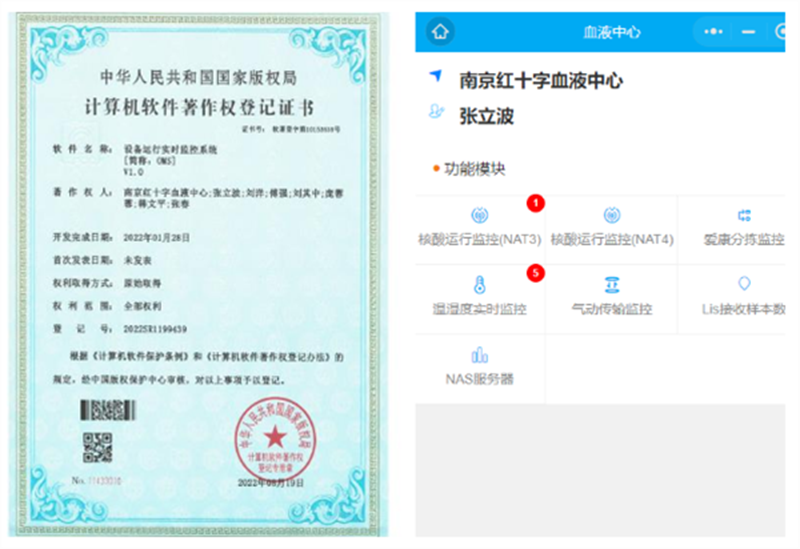Select the 功能模块 section label
The image size is (800, 549).
[475, 169]
